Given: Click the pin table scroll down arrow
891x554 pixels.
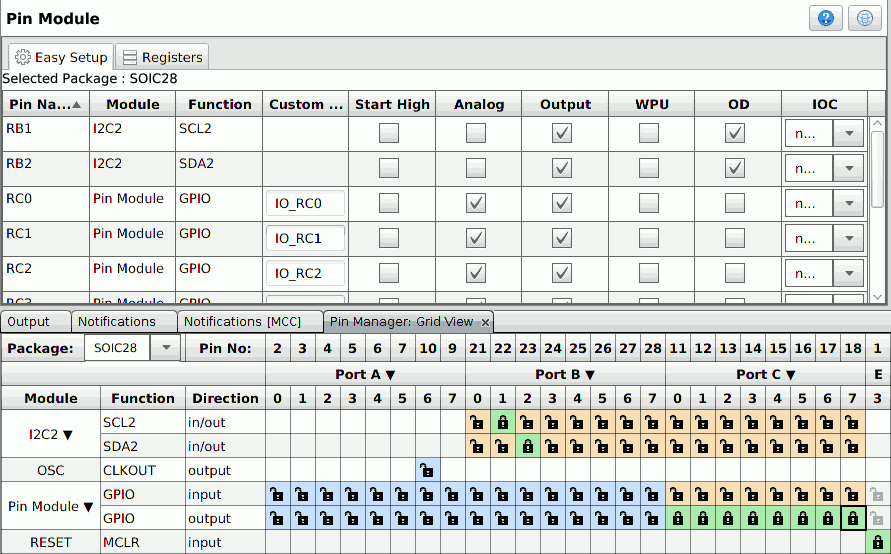Looking at the screenshot, I should pos(878,297).
